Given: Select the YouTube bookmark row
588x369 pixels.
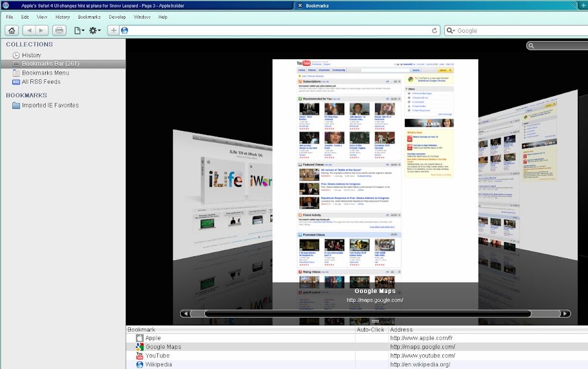Looking at the screenshot, I should click(357, 355).
